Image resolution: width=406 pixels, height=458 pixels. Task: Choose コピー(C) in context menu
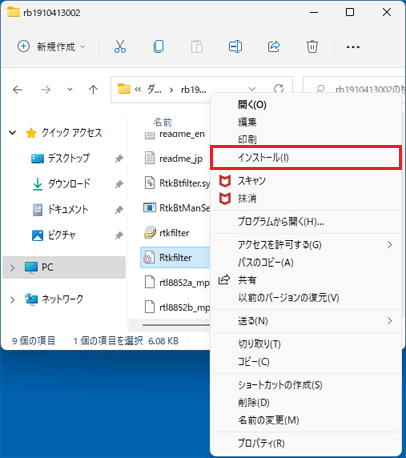306,361
